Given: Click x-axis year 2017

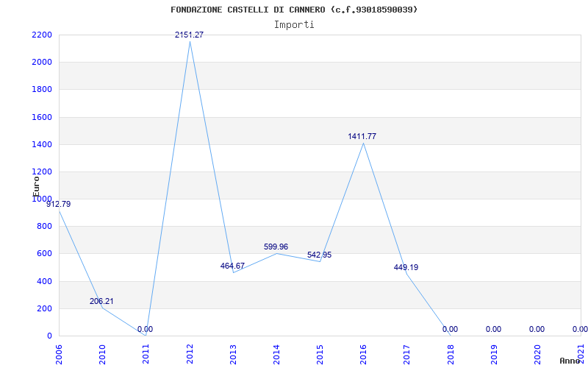Looking at the screenshot, I should (407, 355).
